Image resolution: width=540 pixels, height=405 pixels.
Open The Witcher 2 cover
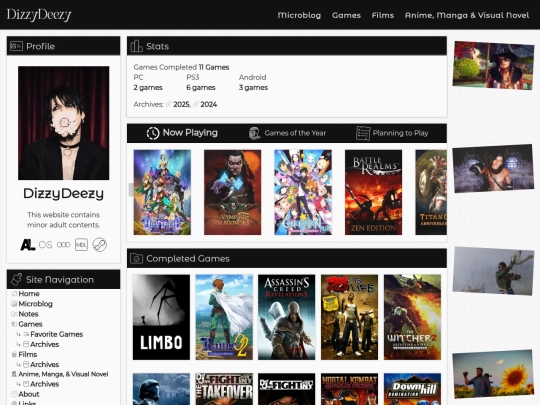coord(413,317)
